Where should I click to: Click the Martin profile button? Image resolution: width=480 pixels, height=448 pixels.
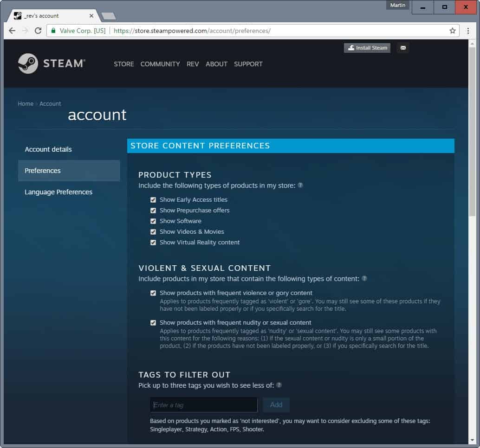[x=398, y=5]
